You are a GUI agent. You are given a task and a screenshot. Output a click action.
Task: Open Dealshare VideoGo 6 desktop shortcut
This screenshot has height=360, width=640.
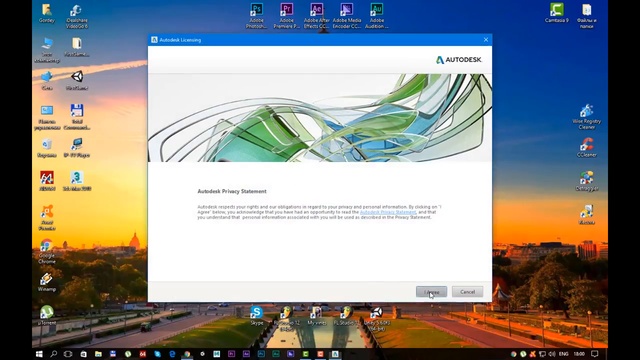click(77, 16)
